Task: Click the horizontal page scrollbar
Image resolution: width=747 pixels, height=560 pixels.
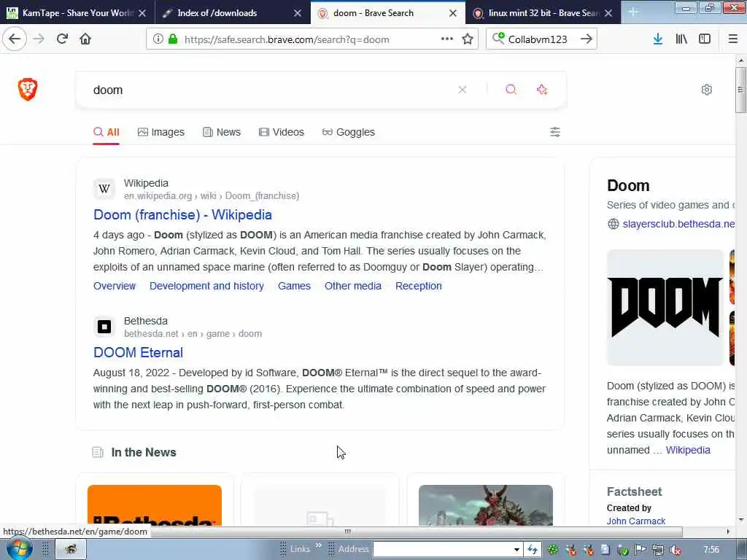Action: [x=347, y=532]
